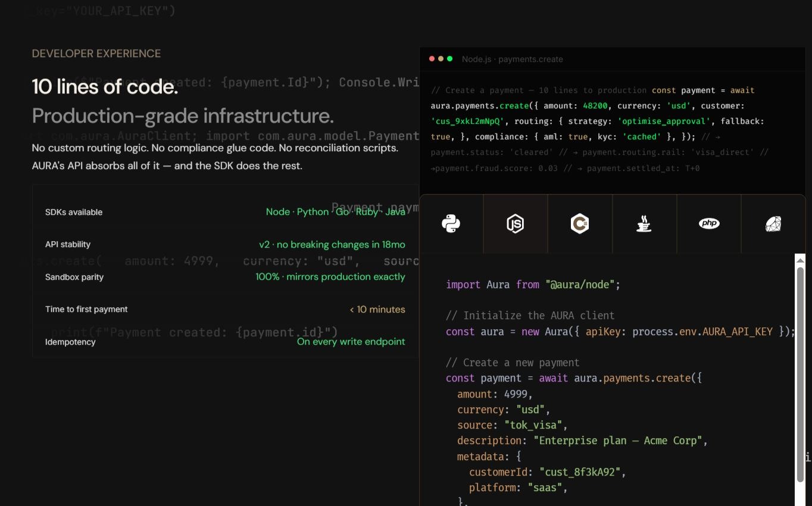
Task: Click the 'metadata: {' code line
Action: pyautogui.click(x=489, y=457)
